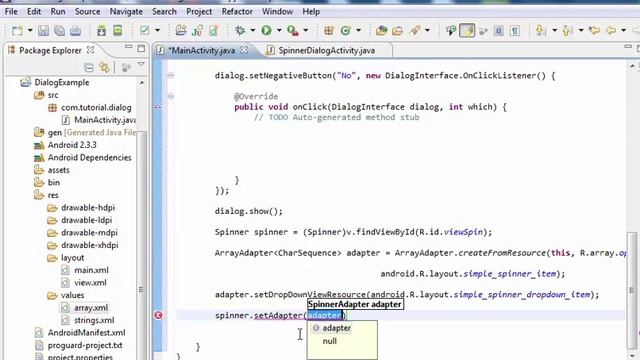
Task: Toggle block selection mode icon
Action: click(x=498, y=31)
